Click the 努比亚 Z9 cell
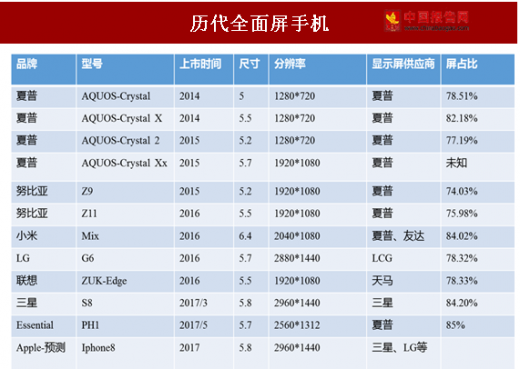Viewport: 520px width, 369px height. pyautogui.click(x=125, y=192)
